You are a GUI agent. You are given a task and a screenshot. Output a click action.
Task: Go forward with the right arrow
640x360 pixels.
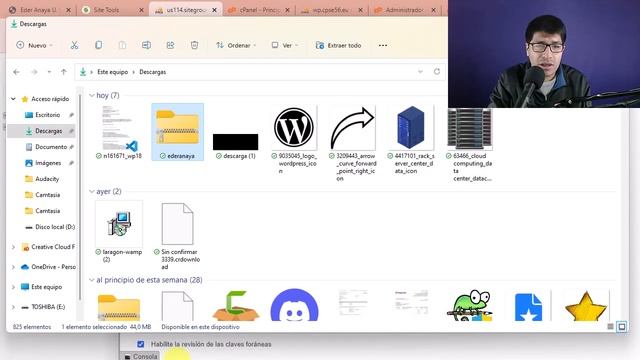(34, 72)
